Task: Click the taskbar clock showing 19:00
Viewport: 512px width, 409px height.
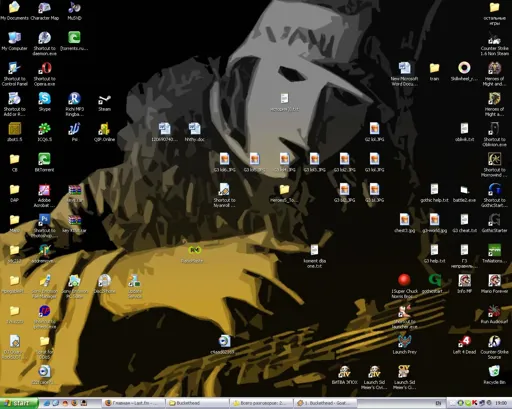Action: click(501, 403)
